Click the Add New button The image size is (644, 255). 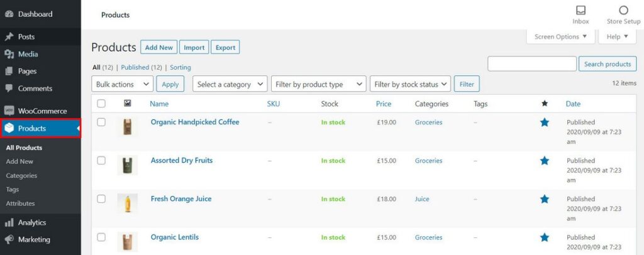coord(158,47)
